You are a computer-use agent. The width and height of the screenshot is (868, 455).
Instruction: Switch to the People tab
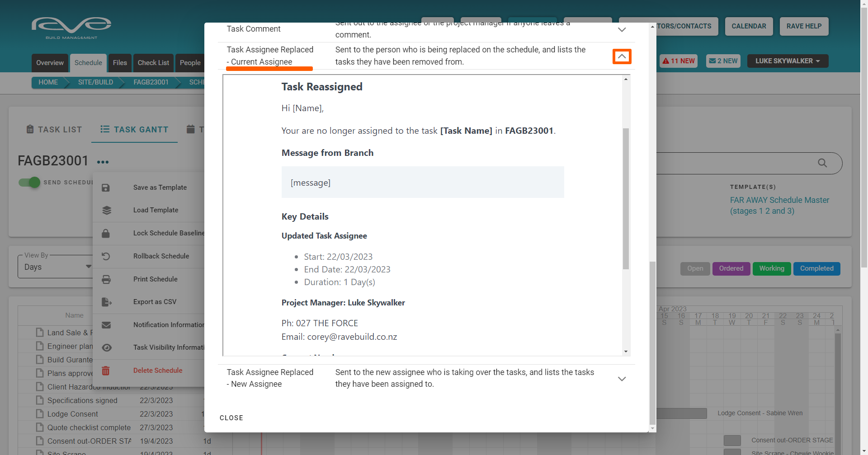[190, 63]
